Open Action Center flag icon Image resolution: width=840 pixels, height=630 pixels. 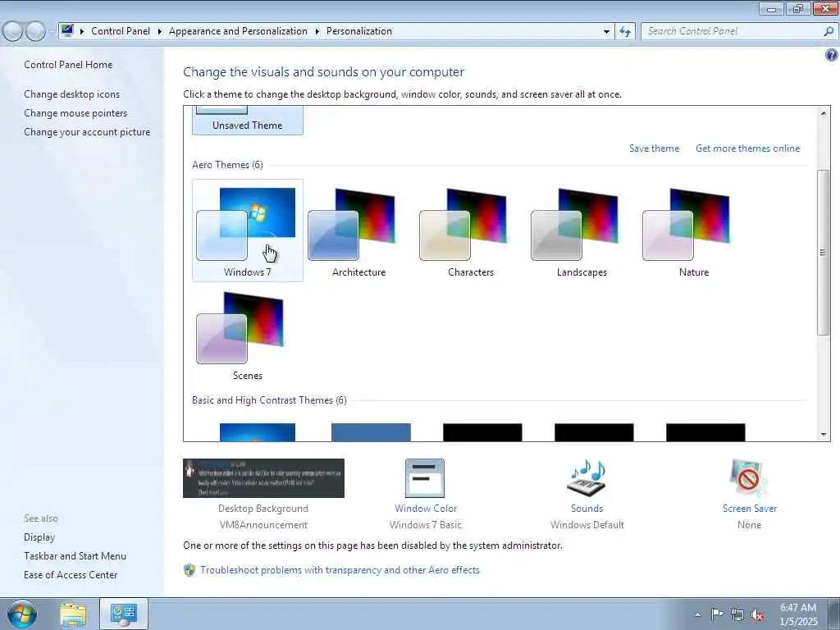point(717,614)
